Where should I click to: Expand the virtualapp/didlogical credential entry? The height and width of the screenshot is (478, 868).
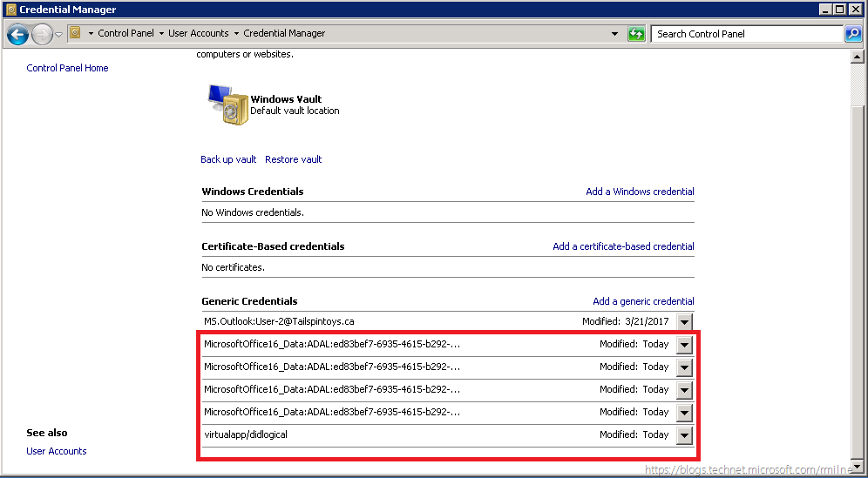(x=684, y=435)
